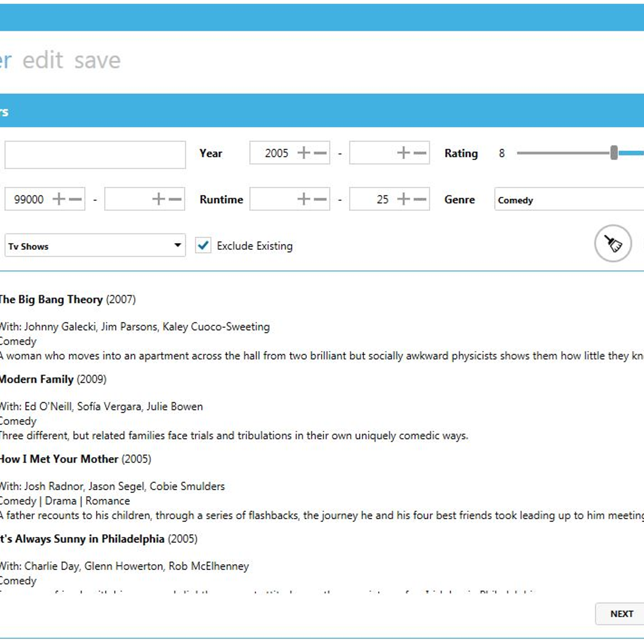Open the Genre Comedy dropdown

tap(569, 199)
